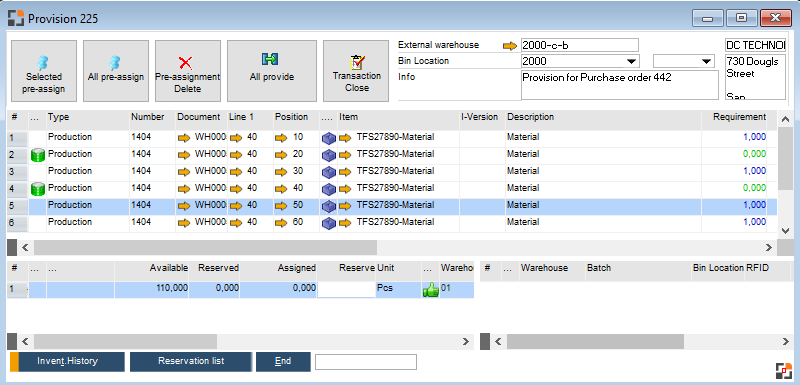Click the Number column header
The image size is (800, 385).
[153, 117]
